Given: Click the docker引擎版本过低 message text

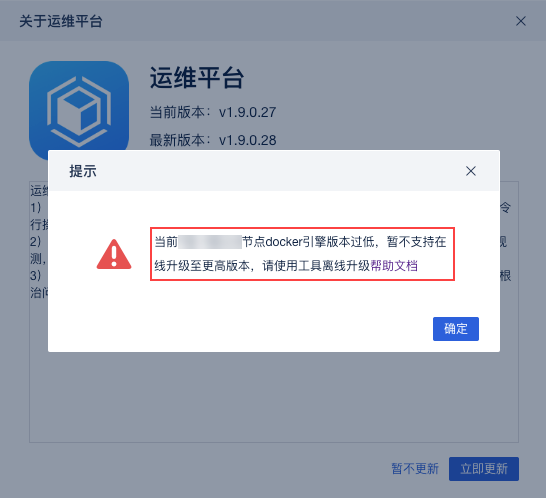Looking at the screenshot, I should [x=320, y=242].
